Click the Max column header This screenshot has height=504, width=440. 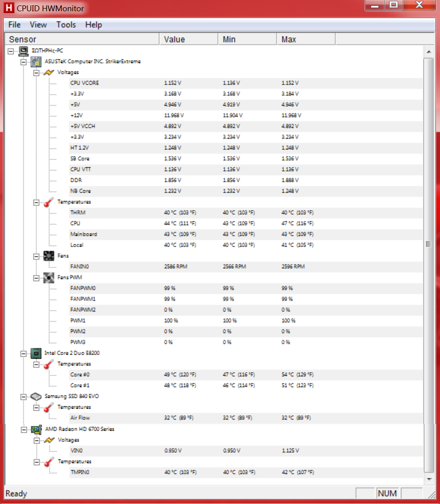(x=306, y=39)
